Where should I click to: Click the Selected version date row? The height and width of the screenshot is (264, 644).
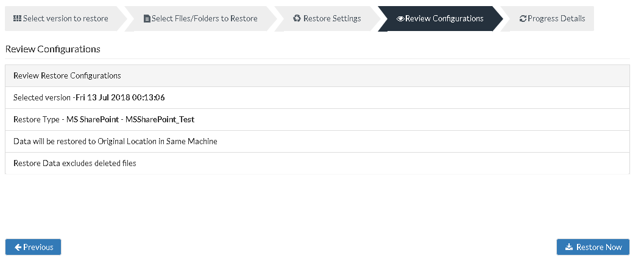point(317,97)
